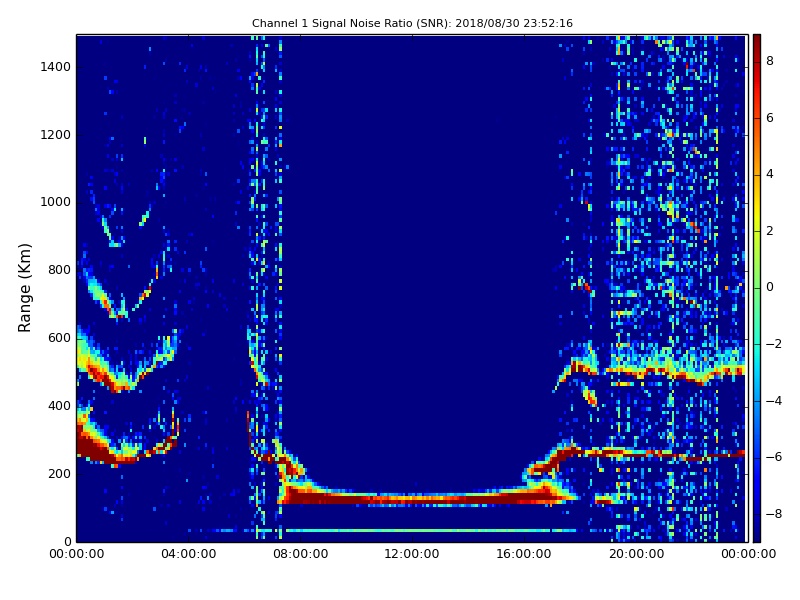Screen dimensions: 800x600
Task: Click the colorbar label 2
Action: pos(770,231)
